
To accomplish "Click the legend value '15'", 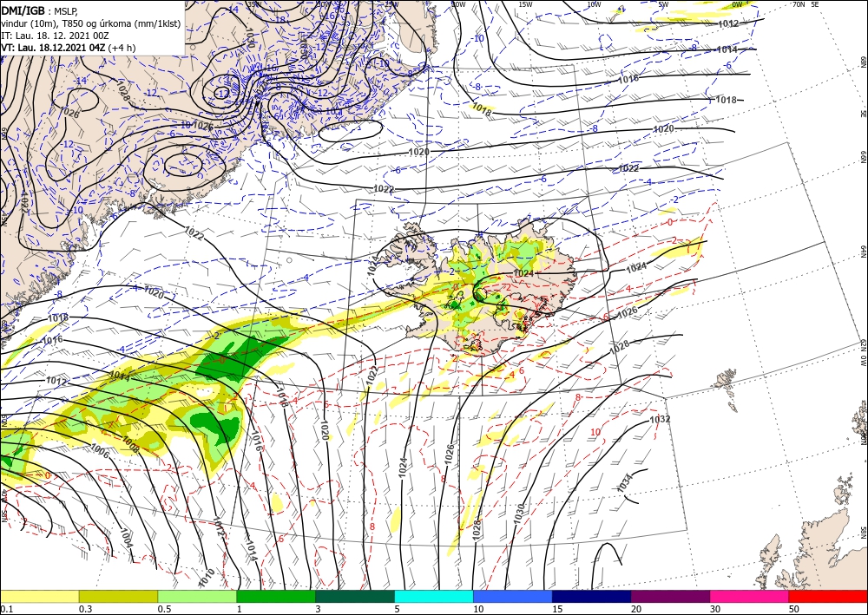I will point(557,609).
